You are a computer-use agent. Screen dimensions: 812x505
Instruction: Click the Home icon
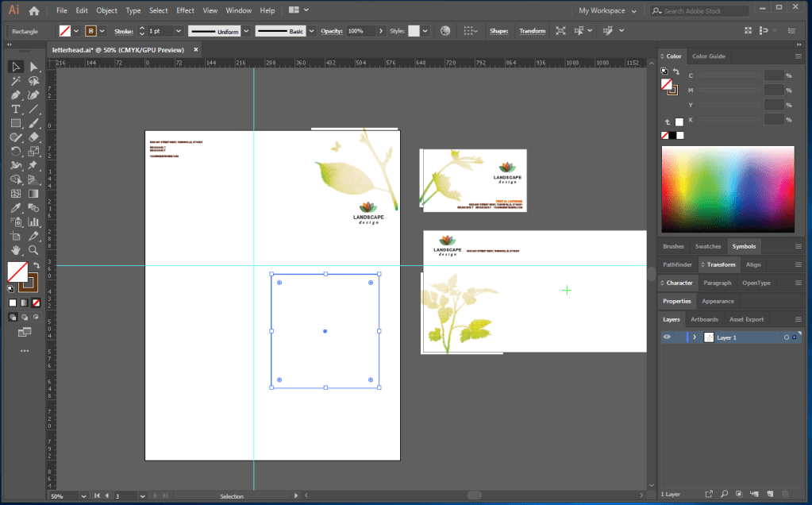click(x=33, y=10)
